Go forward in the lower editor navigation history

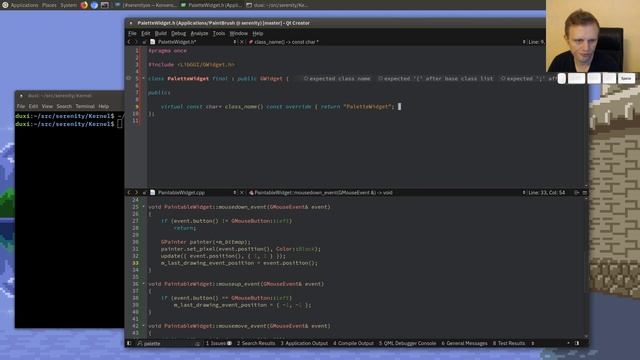136,192
